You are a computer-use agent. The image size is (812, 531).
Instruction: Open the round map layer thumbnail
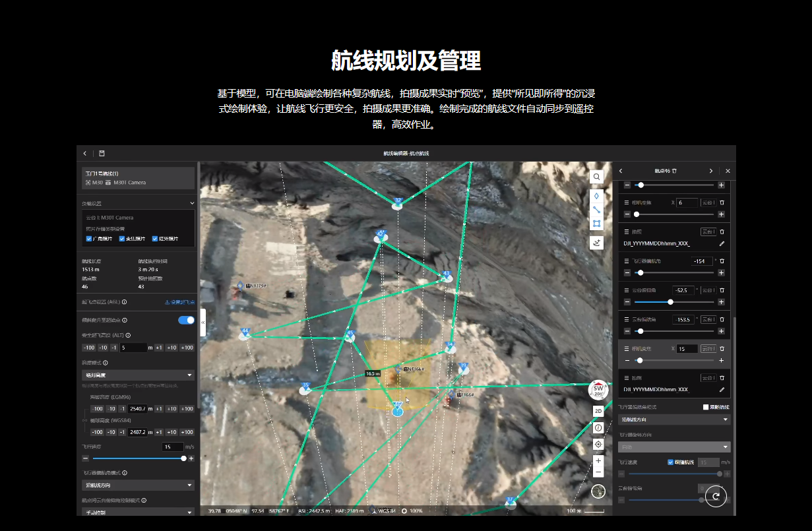point(598,491)
